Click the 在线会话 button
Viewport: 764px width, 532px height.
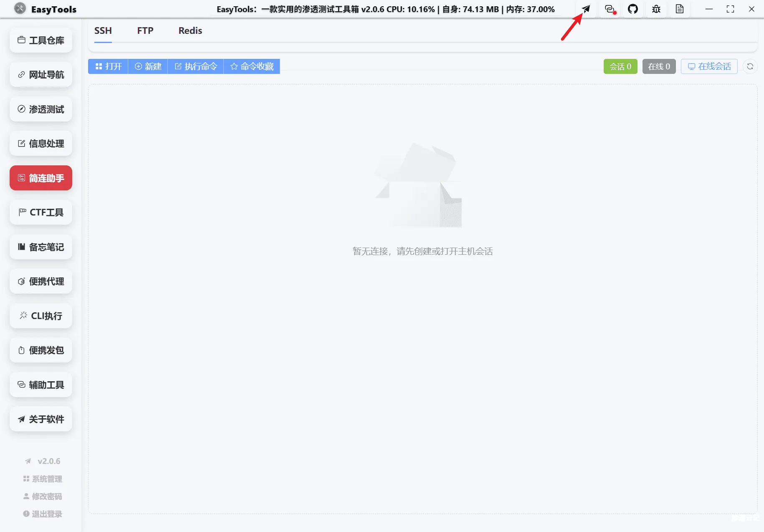pos(708,66)
